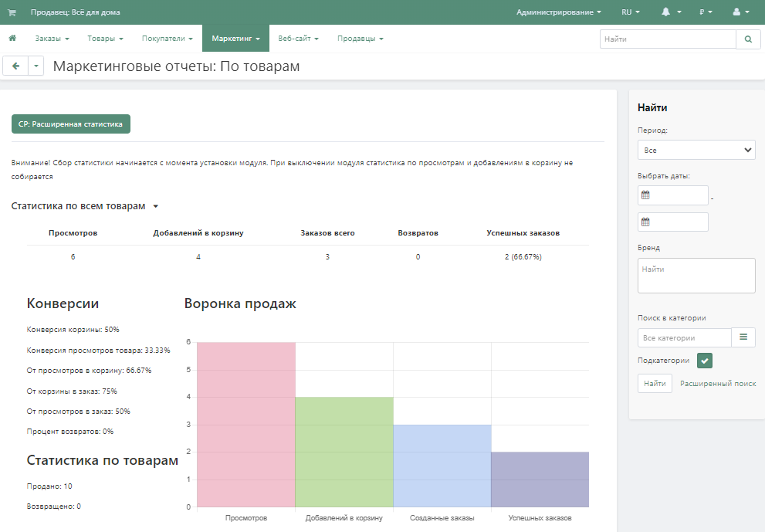
Task: Click the back arrow button
Action: 15,66
